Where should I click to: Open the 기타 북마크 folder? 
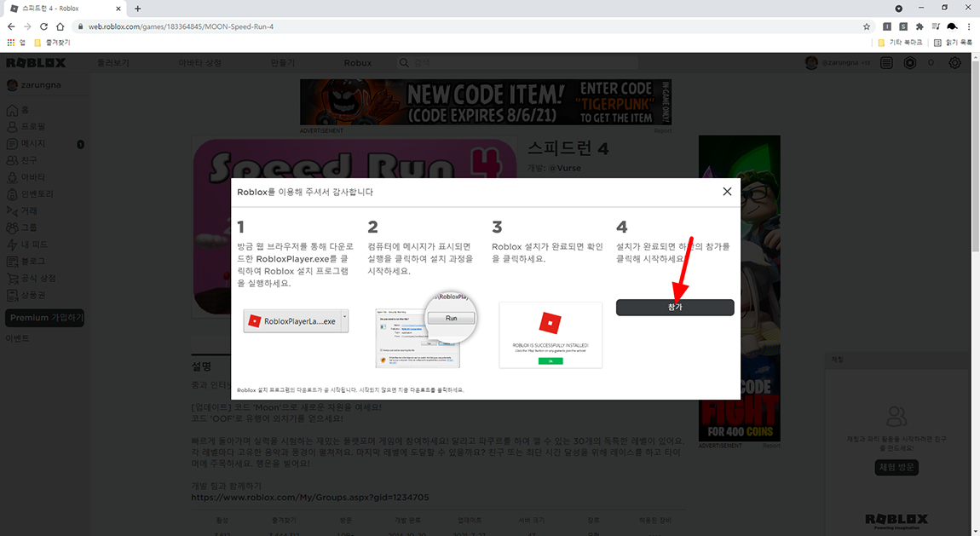900,43
